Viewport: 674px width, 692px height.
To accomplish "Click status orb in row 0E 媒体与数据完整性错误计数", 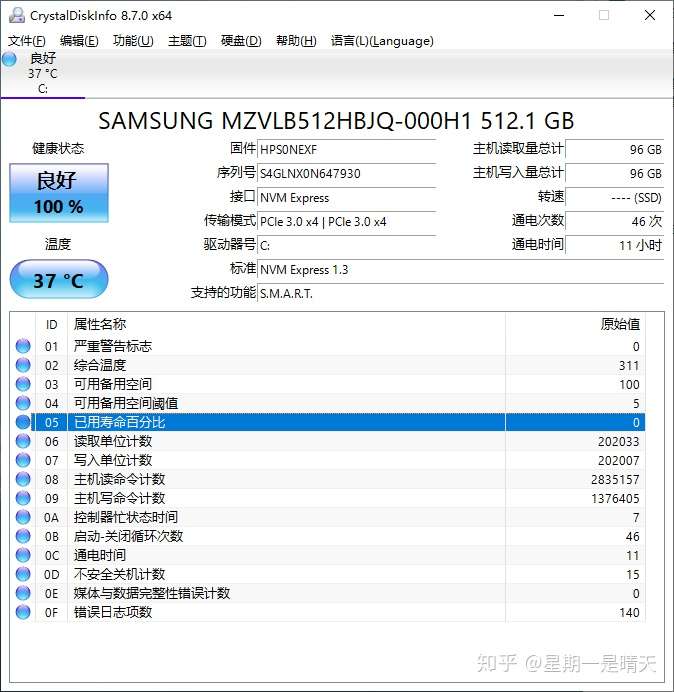I will (23, 593).
